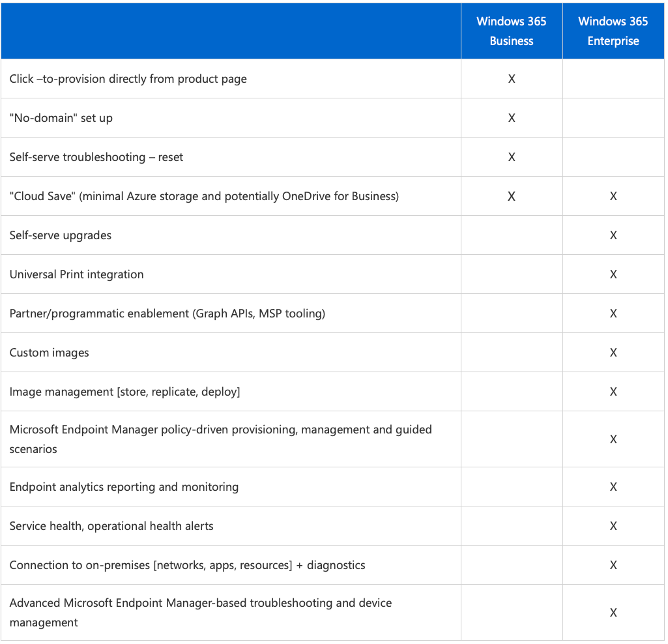Click the Enterprise X for Self-serve upgrades
This screenshot has width=668, height=644.
tap(613, 235)
